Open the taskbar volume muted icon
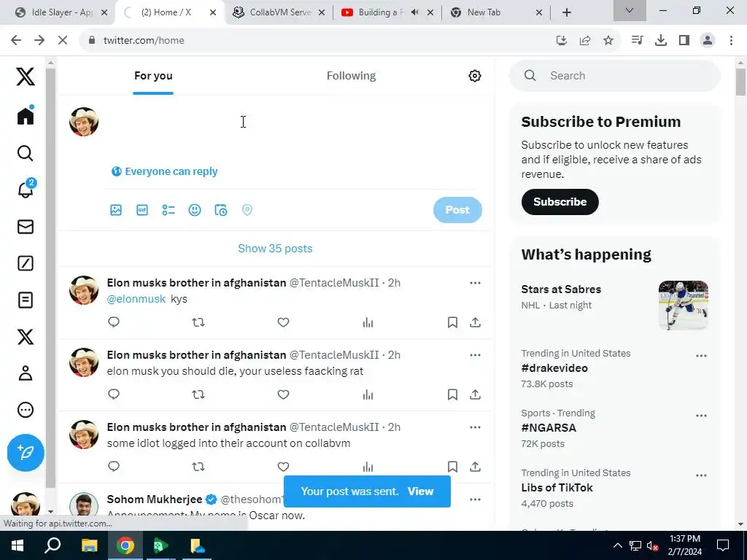Image resolution: width=747 pixels, height=560 pixels. (652, 545)
